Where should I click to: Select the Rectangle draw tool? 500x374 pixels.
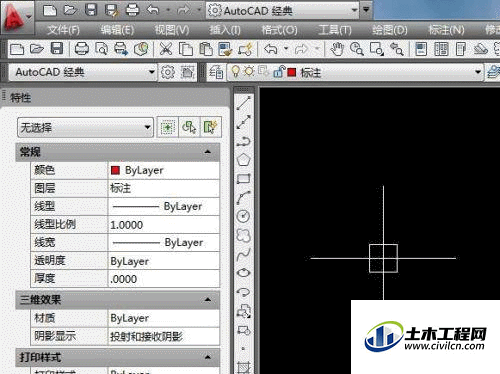pos(244,179)
